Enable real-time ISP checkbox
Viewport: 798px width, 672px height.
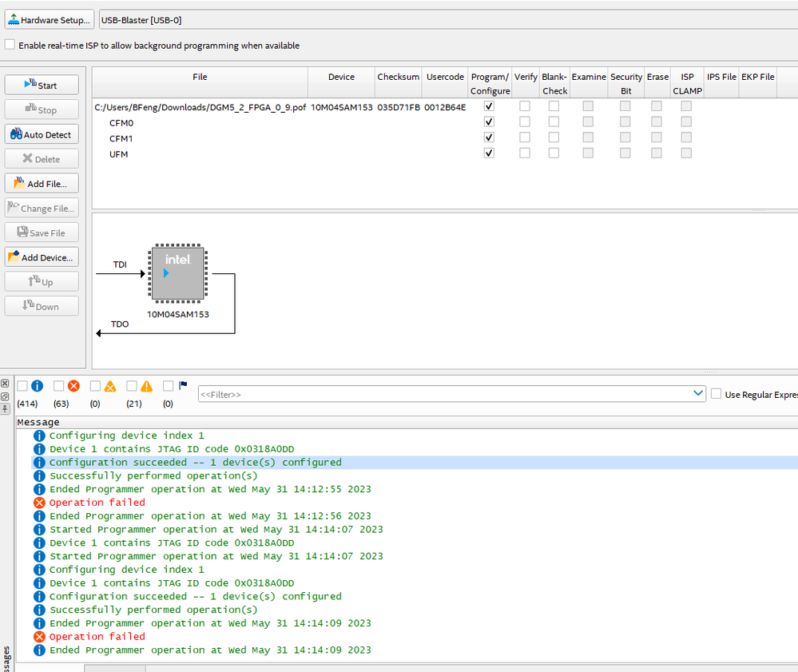click(x=10, y=46)
